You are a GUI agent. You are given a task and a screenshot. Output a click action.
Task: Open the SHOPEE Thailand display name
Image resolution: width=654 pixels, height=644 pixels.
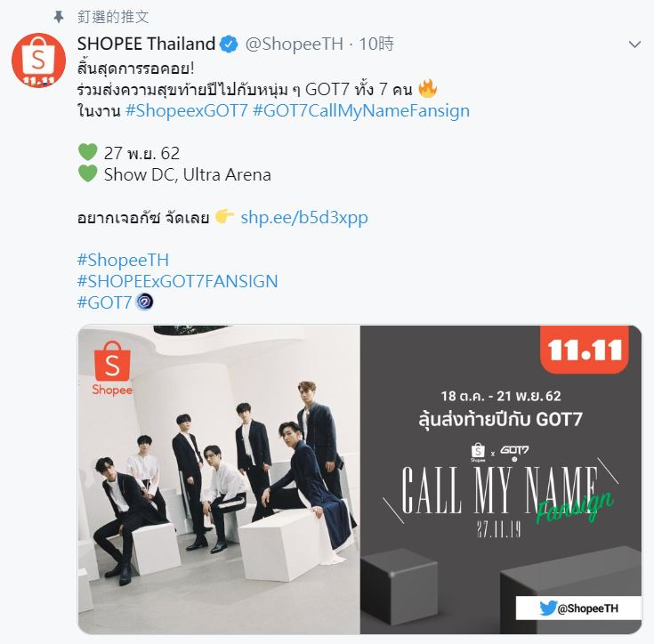[x=146, y=44]
